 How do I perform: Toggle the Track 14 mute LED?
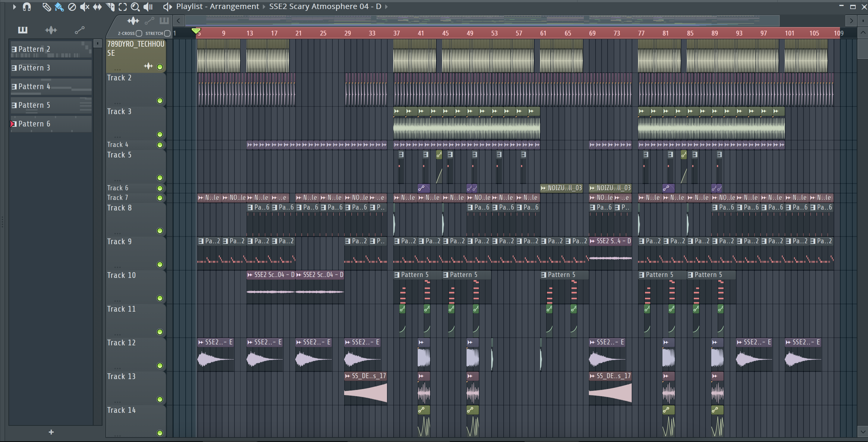click(x=160, y=433)
